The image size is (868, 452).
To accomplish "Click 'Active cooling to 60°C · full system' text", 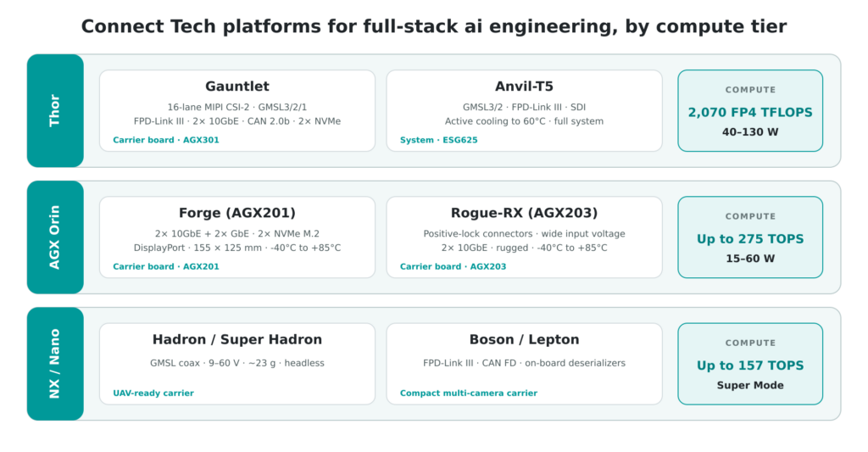I will pos(524,121).
